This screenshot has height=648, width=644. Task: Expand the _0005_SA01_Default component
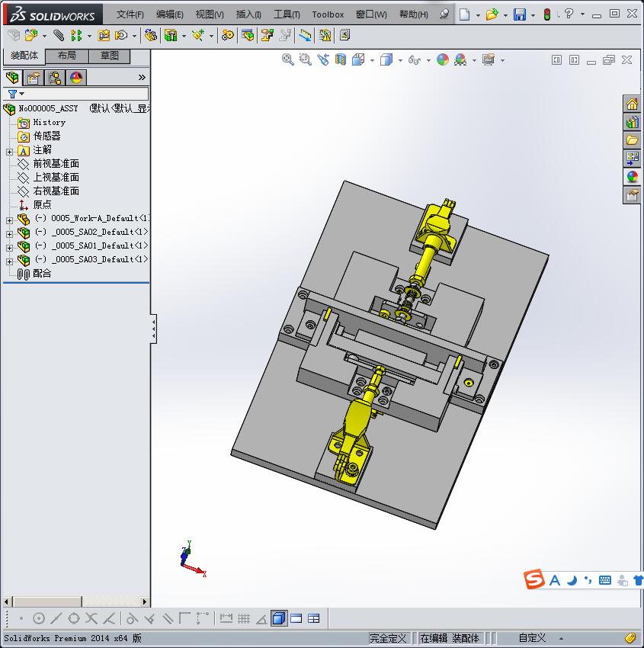pos(9,248)
